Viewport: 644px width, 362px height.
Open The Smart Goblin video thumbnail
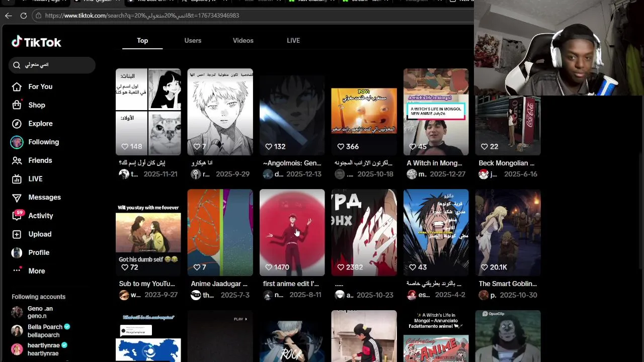[508, 232]
